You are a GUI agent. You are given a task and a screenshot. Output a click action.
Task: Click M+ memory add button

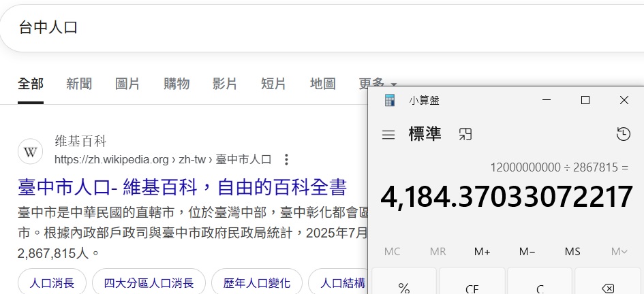click(482, 251)
